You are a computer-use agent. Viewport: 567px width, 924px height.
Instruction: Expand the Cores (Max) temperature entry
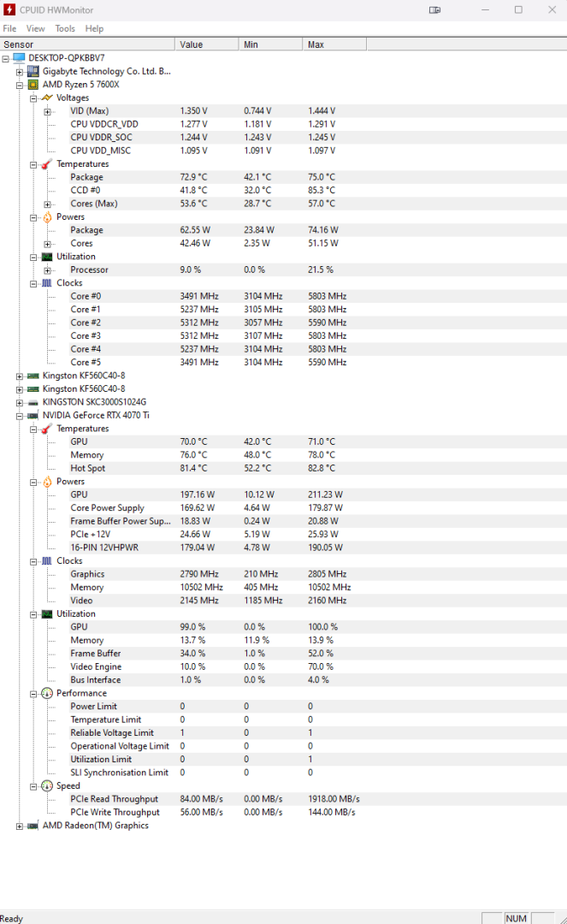coord(48,204)
